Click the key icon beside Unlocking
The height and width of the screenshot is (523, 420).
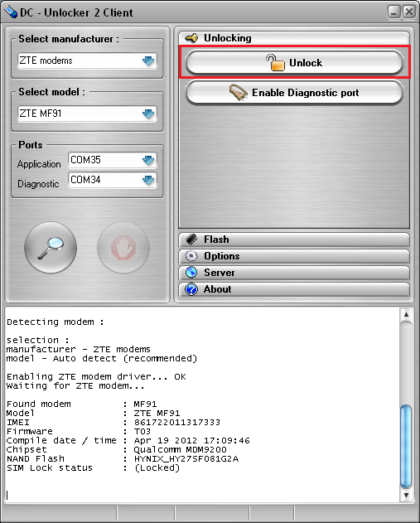pos(191,38)
